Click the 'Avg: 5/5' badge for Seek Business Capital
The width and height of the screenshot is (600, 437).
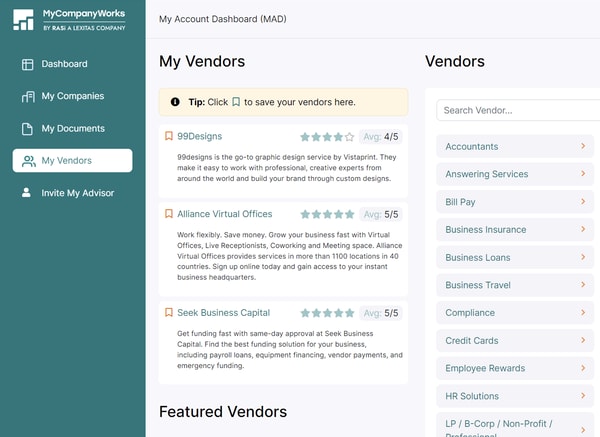(x=381, y=313)
